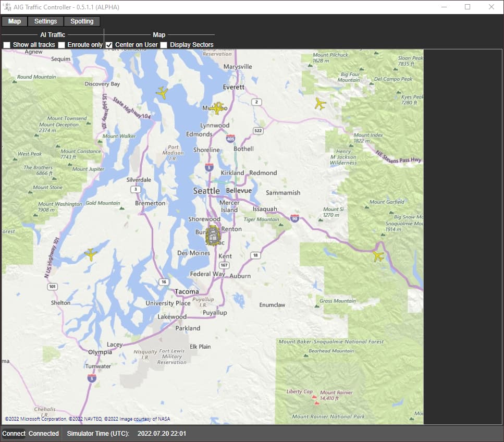This screenshot has width=504, height=442.
Task: Select the aircraft icon over Mukilteo
Action: [x=218, y=108]
